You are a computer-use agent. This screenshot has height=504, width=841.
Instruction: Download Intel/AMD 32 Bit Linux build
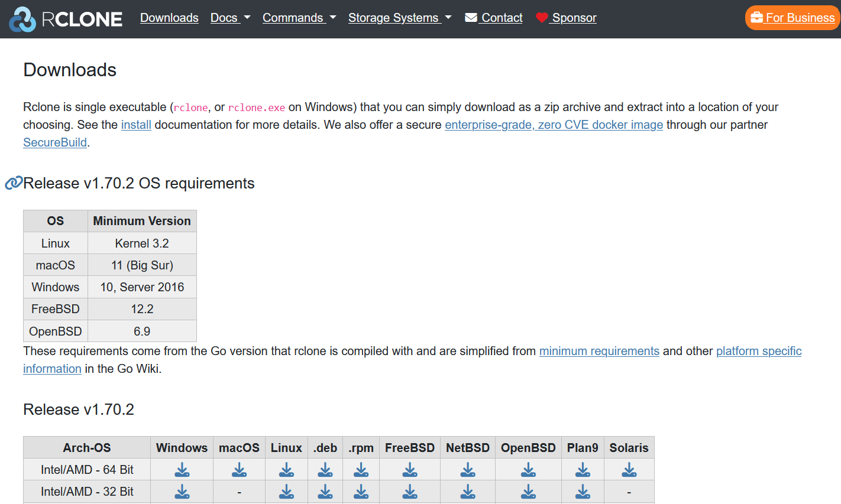tap(286, 492)
